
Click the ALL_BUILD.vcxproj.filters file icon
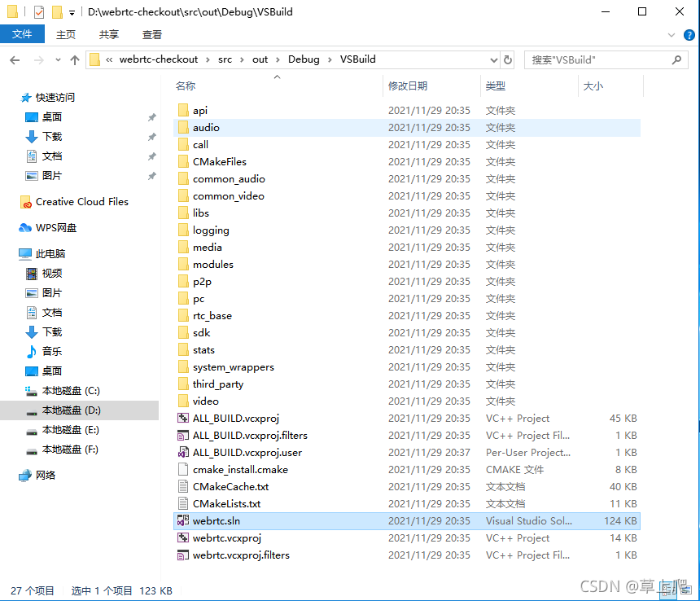(x=183, y=436)
